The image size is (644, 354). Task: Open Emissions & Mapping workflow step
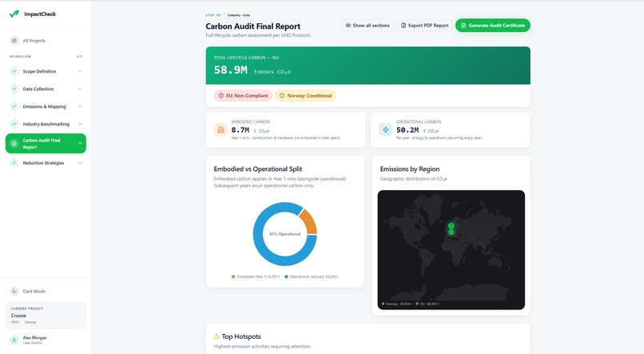46,106
